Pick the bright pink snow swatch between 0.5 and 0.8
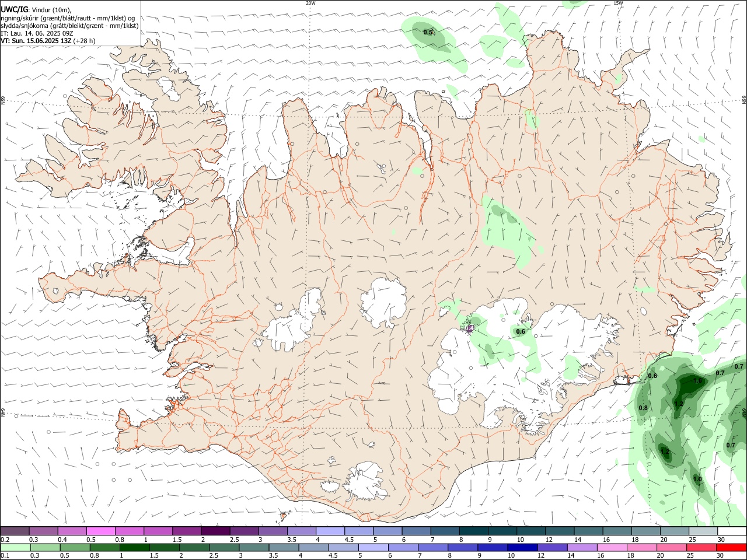 pyautogui.click(x=100, y=531)
